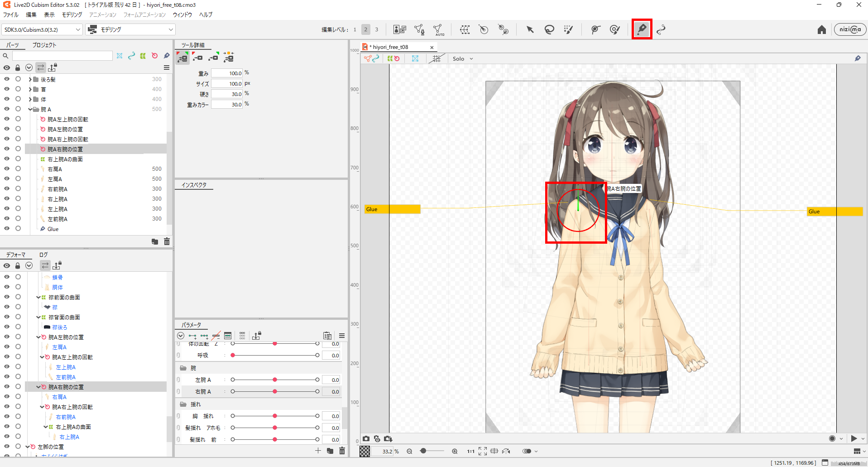The width and height of the screenshot is (868, 467).
Task: Open the モデリング menu
Action: 72,14
